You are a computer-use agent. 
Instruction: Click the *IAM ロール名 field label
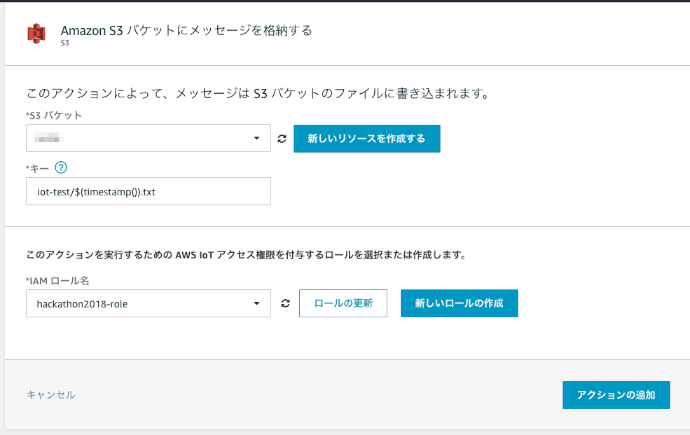click(57, 281)
